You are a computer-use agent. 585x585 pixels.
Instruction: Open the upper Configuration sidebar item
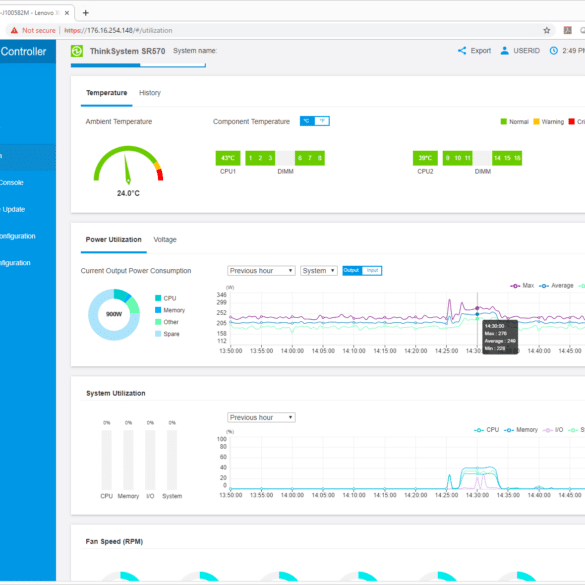pos(18,236)
